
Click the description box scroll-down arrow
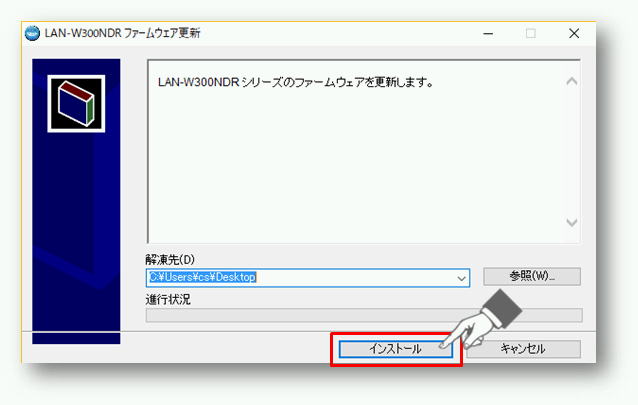click(x=572, y=222)
